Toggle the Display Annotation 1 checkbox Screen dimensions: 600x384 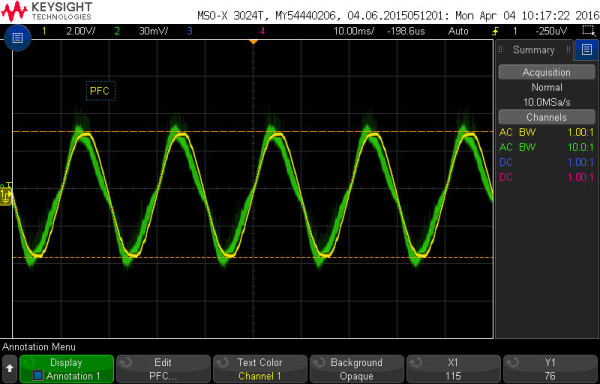(x=38, y=376)
